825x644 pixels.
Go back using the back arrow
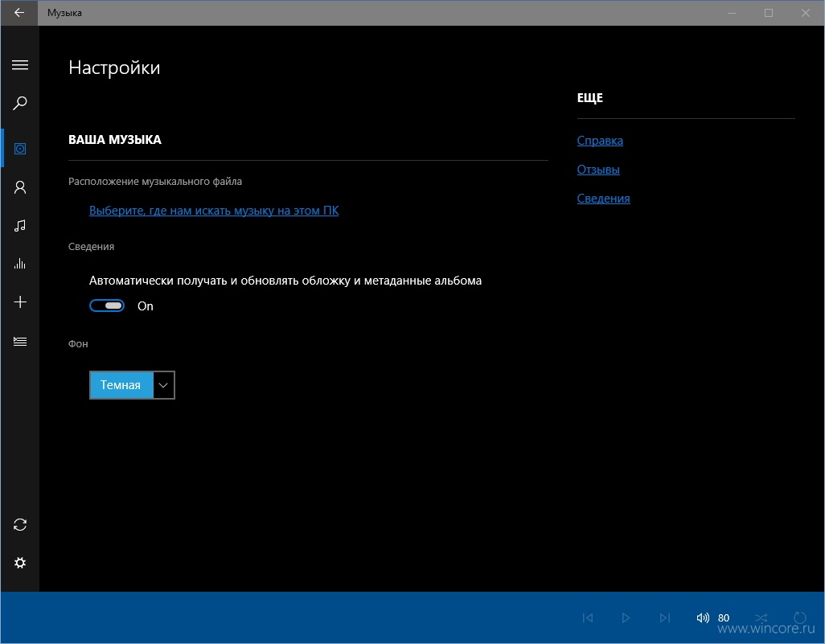coord(19,13)
